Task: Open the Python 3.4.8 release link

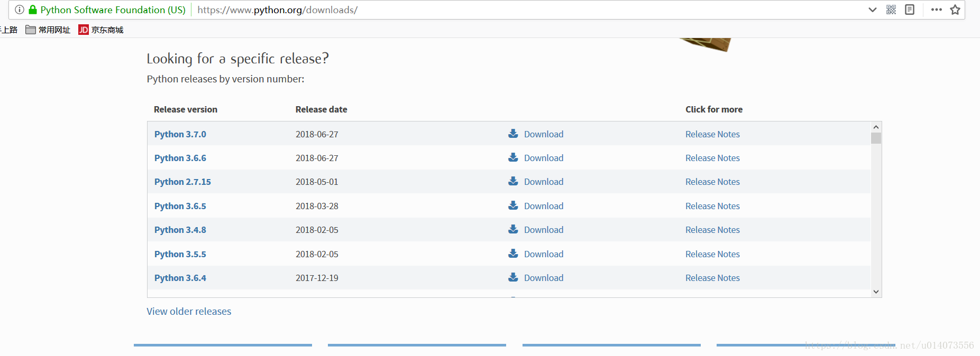Action: point(180,230)
